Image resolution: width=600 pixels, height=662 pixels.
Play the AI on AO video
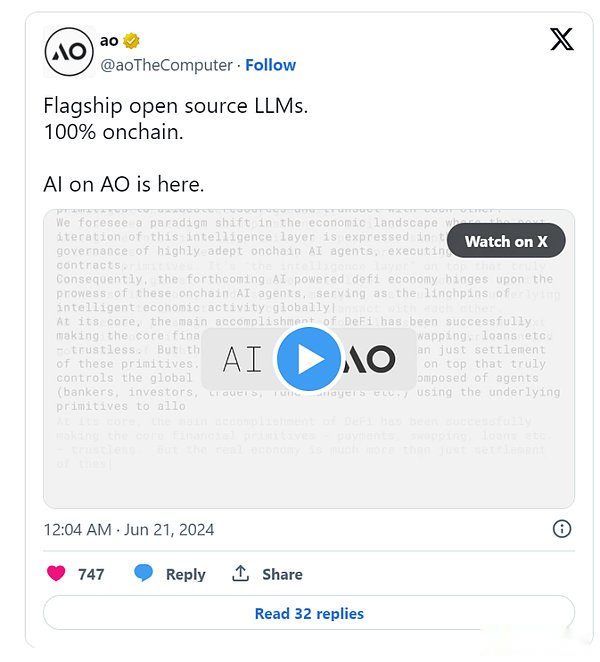click(x=309, y=359)
